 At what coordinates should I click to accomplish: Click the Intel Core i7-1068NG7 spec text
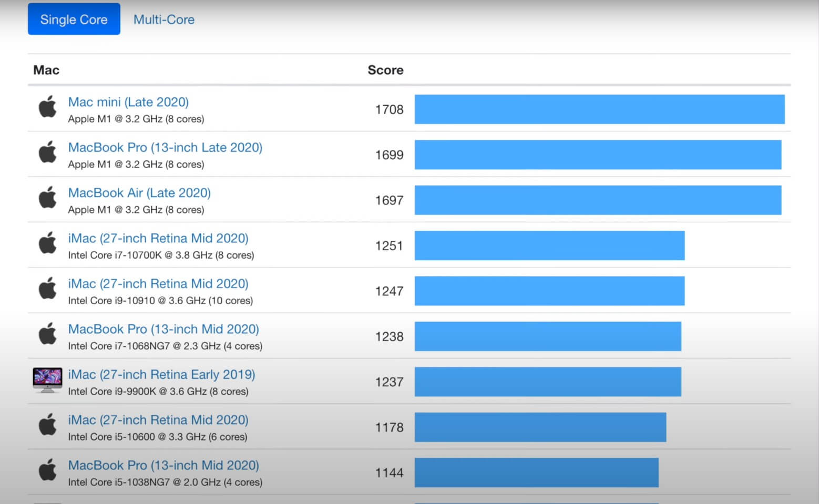165,346
